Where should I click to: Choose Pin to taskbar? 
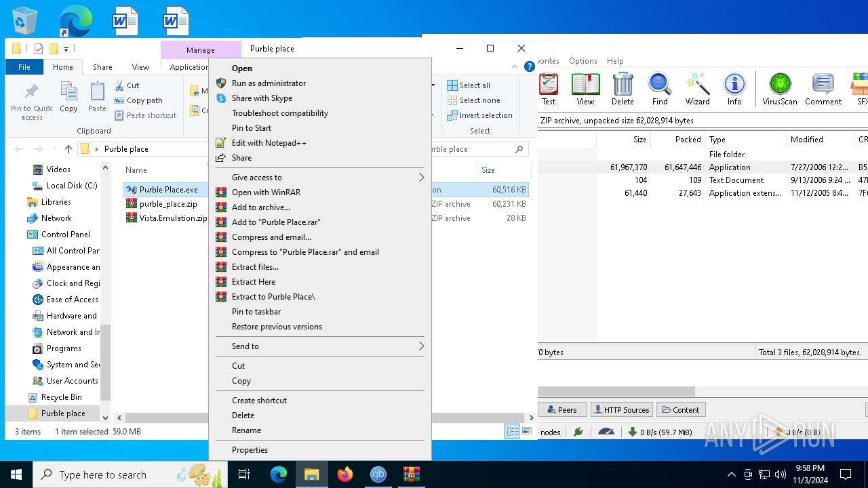320,312
